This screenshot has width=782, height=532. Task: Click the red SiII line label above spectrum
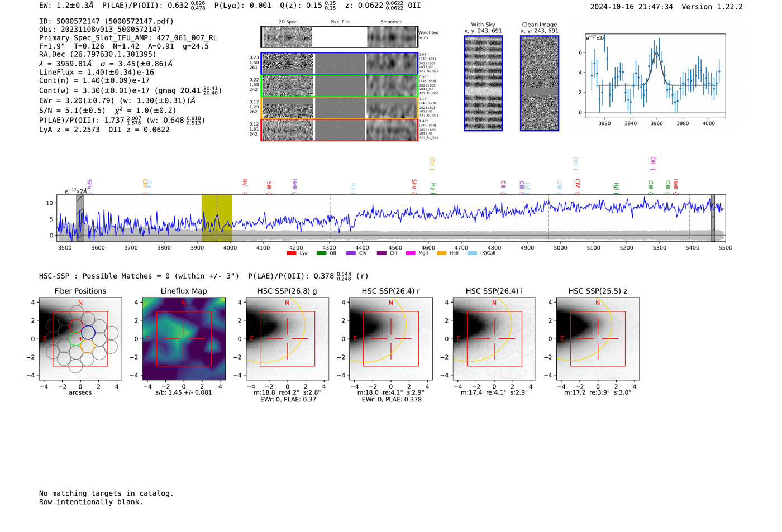coord(269,187)
